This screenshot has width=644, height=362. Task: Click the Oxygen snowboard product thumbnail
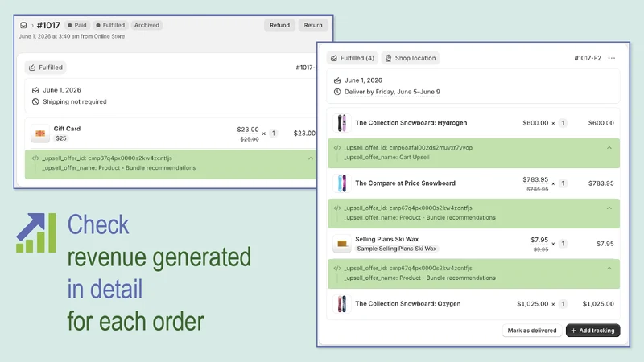[341, 304]
